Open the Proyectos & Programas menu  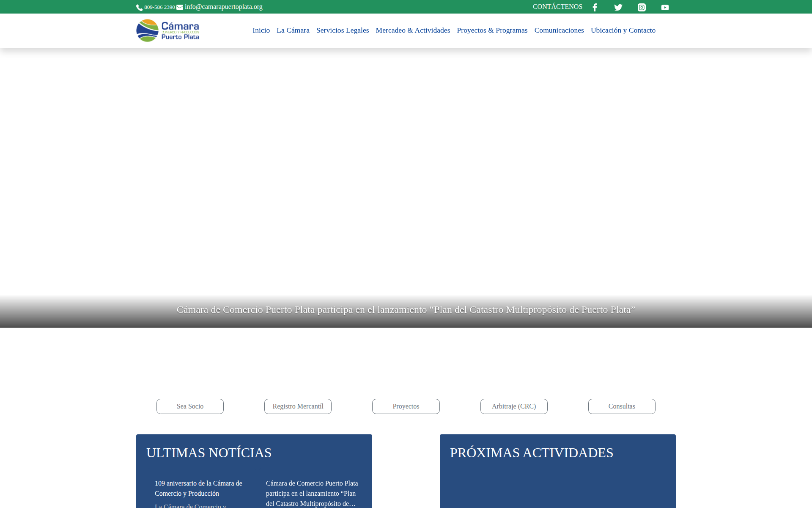(492, 30)
